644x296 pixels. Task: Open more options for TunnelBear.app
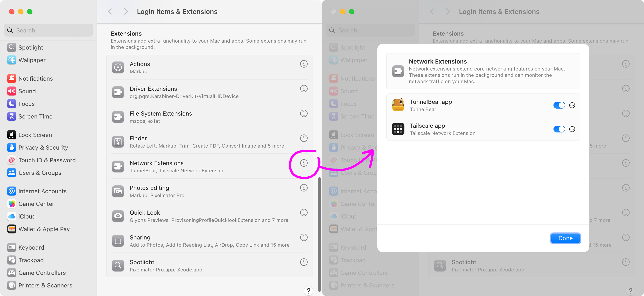point(572,105)
